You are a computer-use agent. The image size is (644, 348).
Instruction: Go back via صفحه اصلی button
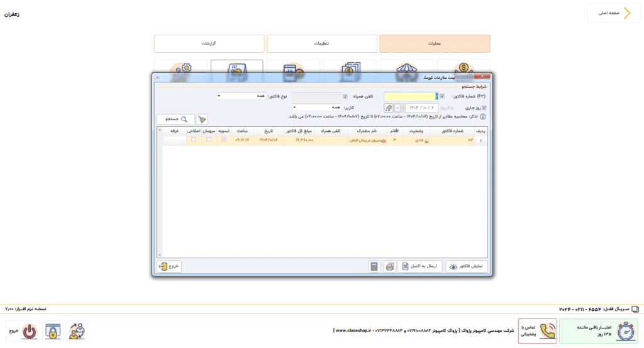coord(614,13)
